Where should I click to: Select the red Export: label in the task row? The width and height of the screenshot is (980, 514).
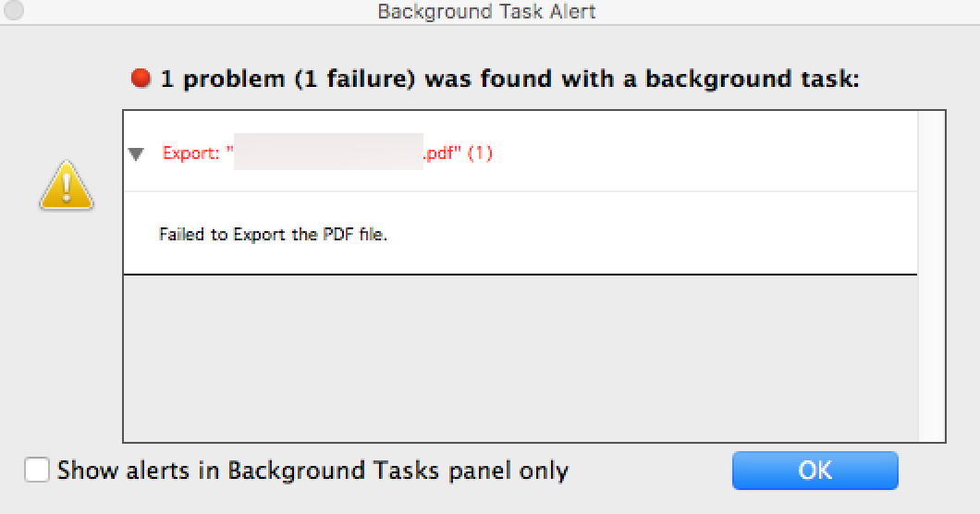pos(190,153)
